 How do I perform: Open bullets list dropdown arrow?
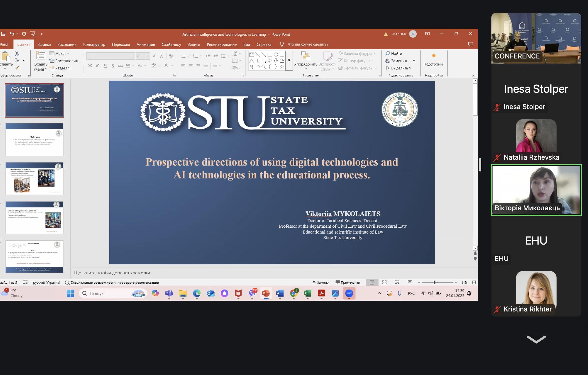189,56
